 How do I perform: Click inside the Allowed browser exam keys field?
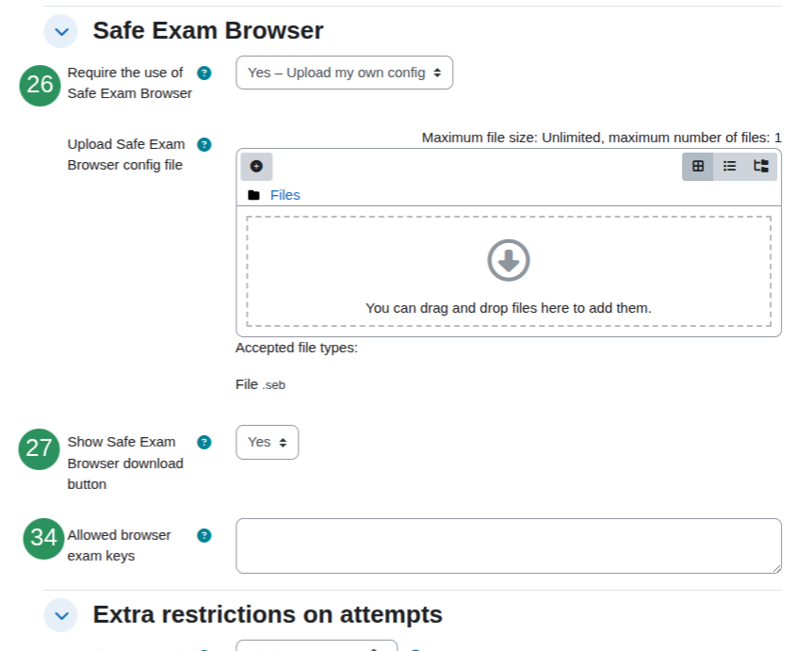(509, 545)
